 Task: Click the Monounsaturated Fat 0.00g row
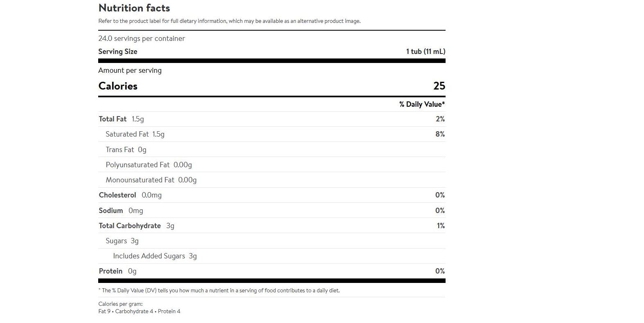[272, 180]
